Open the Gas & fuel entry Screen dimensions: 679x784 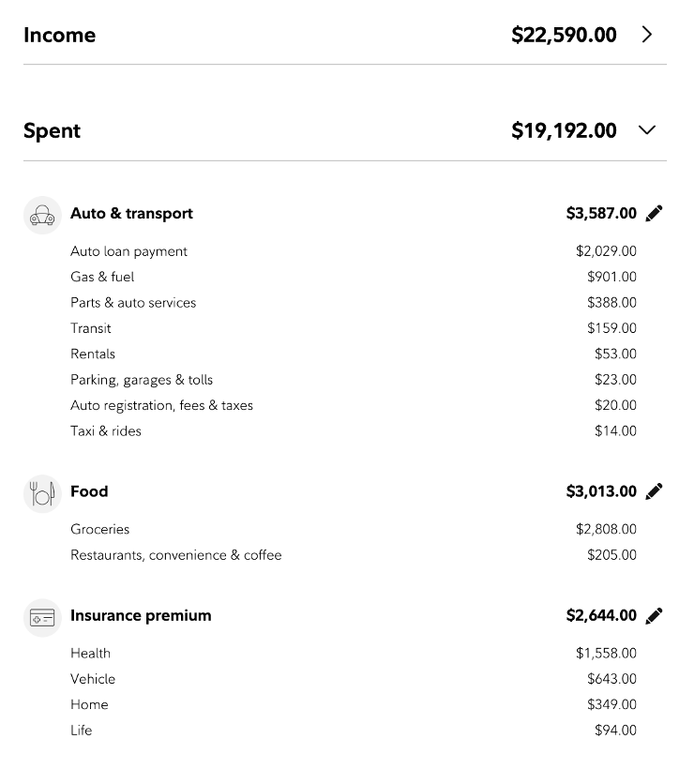(x=354, y=277)
